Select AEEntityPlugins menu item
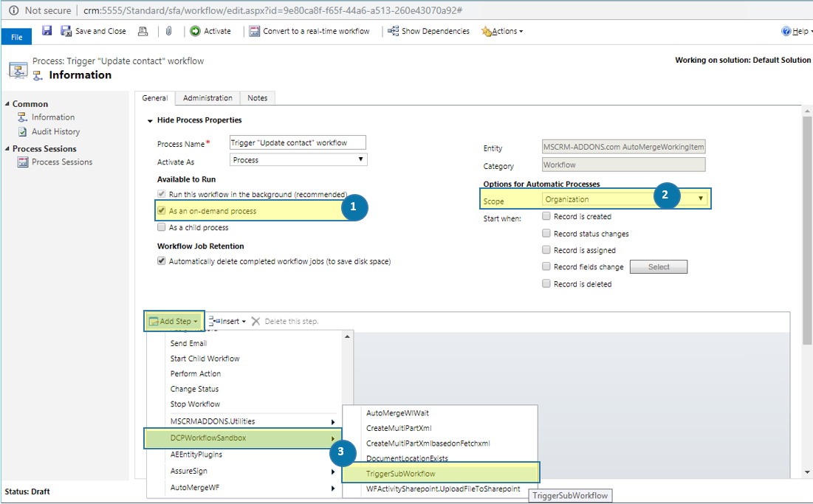This screenshot has height=504, width=813. click(x=196, y=455)
